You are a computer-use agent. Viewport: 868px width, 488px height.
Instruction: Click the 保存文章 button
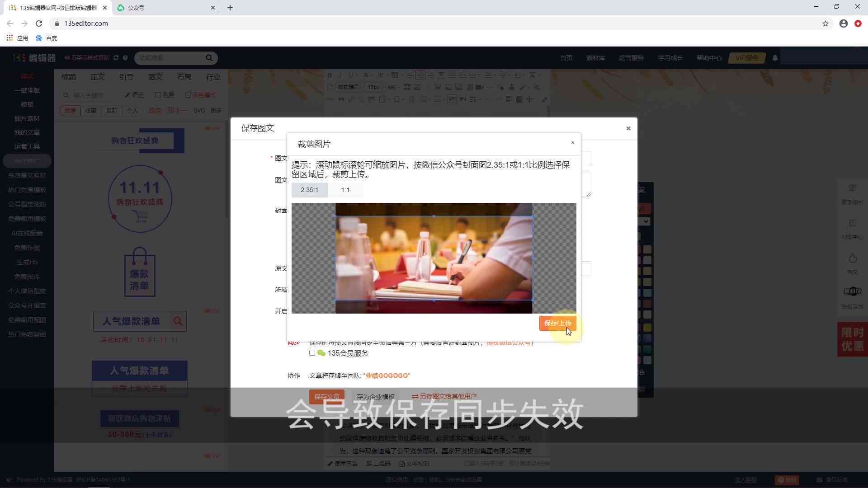coord(327,397)
